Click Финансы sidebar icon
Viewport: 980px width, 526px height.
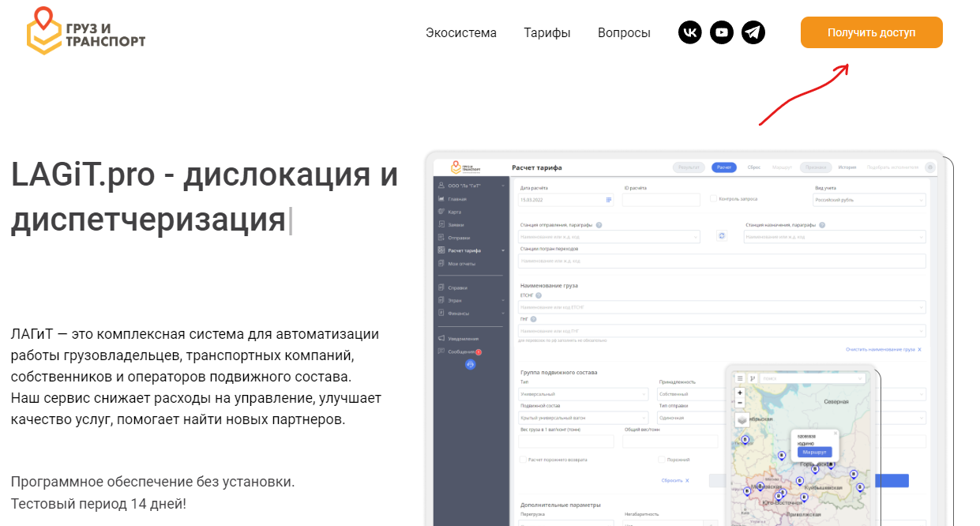click(x=441, y=313)
